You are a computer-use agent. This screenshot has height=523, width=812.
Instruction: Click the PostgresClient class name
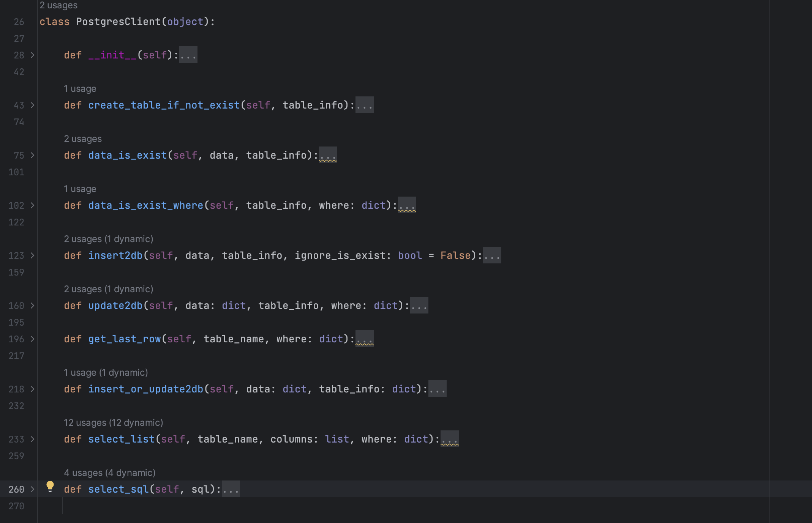(118, 22)
